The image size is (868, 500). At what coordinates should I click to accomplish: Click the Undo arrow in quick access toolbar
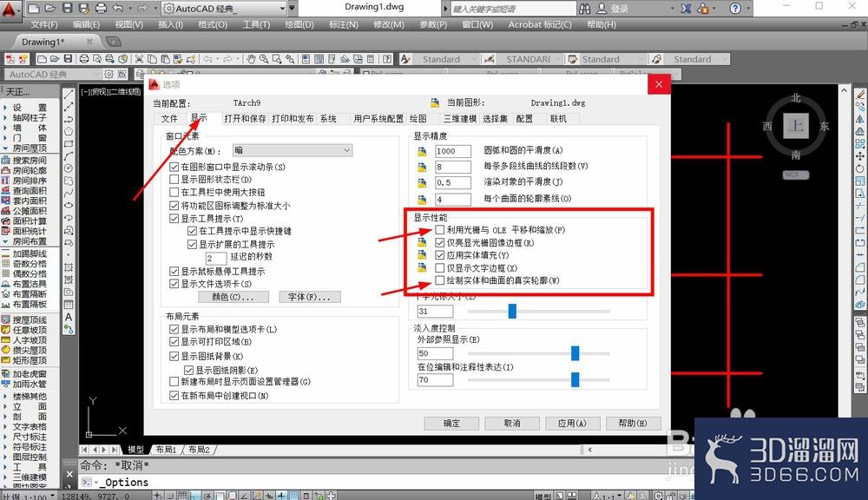coord(118,9)
